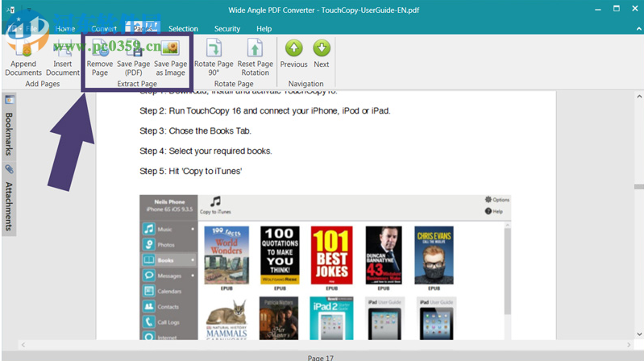The image size is (644, 361).
Task: Click the Calendars icon in the sidebar image
Action: click(x=148, y=291)
